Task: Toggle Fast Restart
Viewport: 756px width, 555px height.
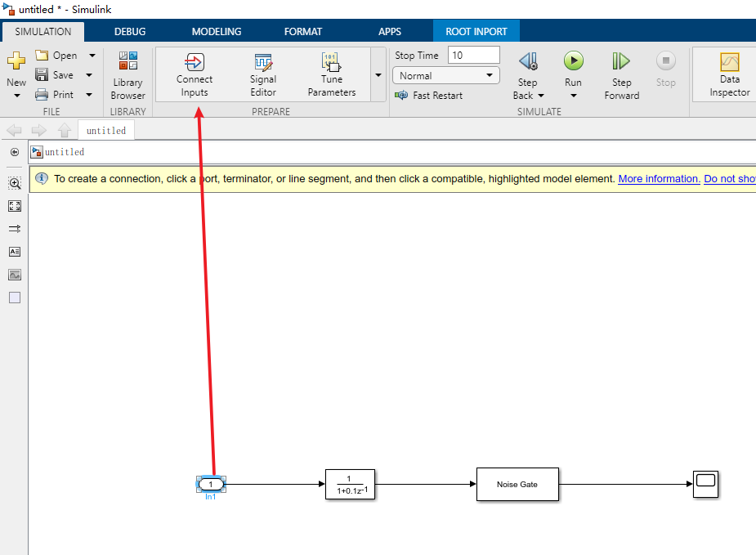Action: 428,96
